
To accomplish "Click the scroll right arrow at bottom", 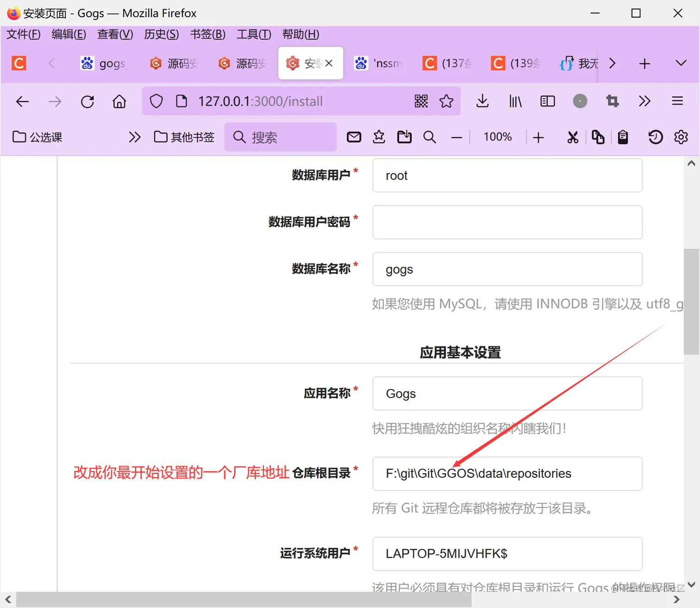I will click(x=676, y=599).
